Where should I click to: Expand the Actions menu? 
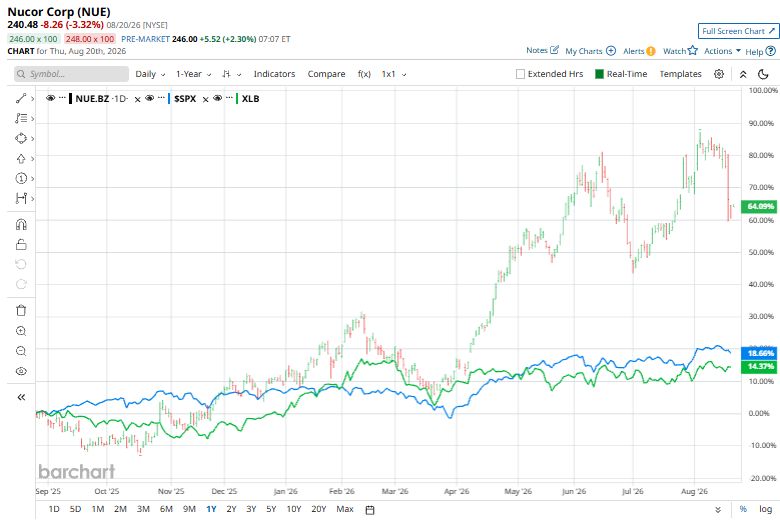tap(722, 51)
